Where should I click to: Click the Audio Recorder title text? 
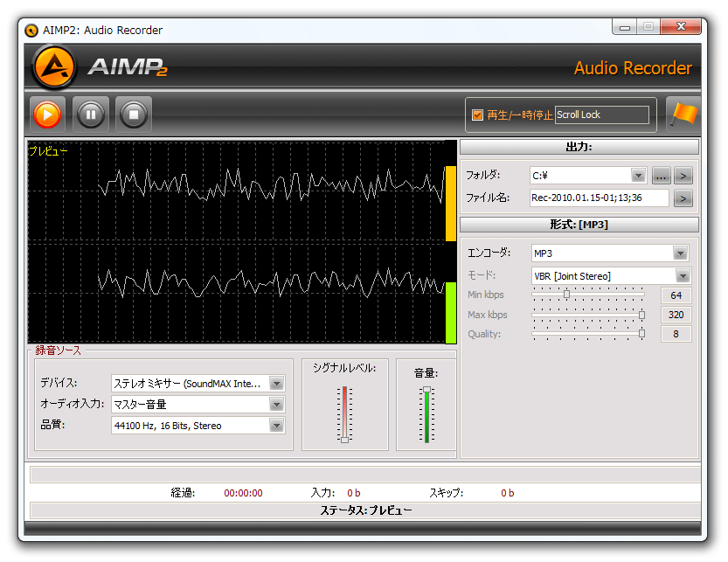click(x=633, y=68)
